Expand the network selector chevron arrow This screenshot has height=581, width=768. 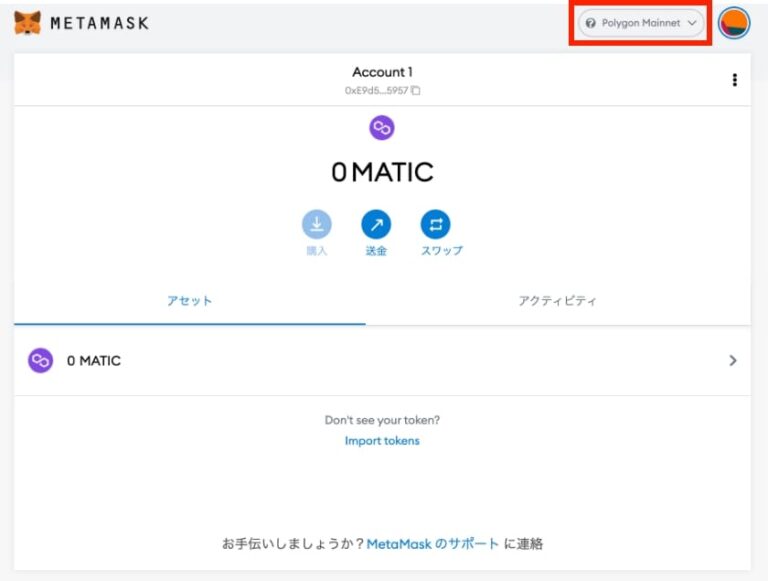click(x=692, y=23)
